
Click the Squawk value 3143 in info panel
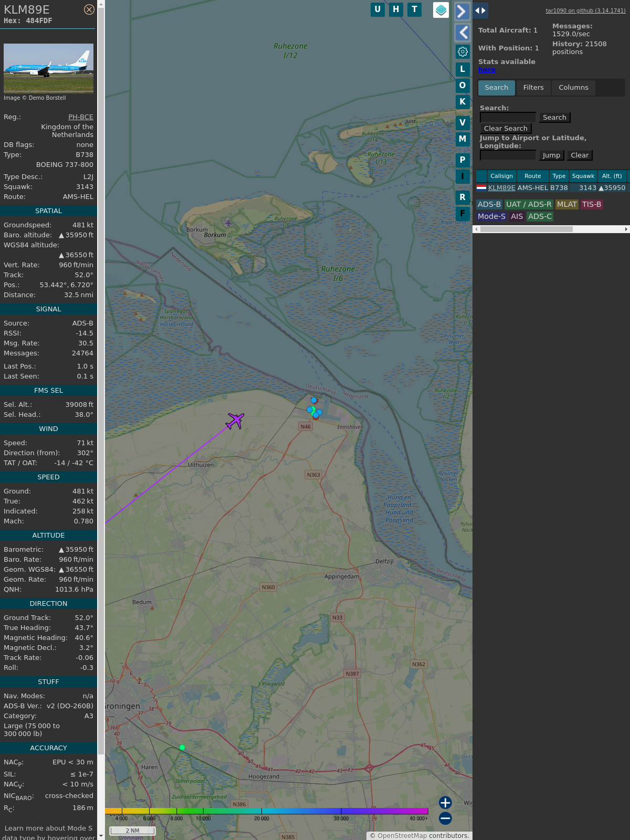pos(85,187)
